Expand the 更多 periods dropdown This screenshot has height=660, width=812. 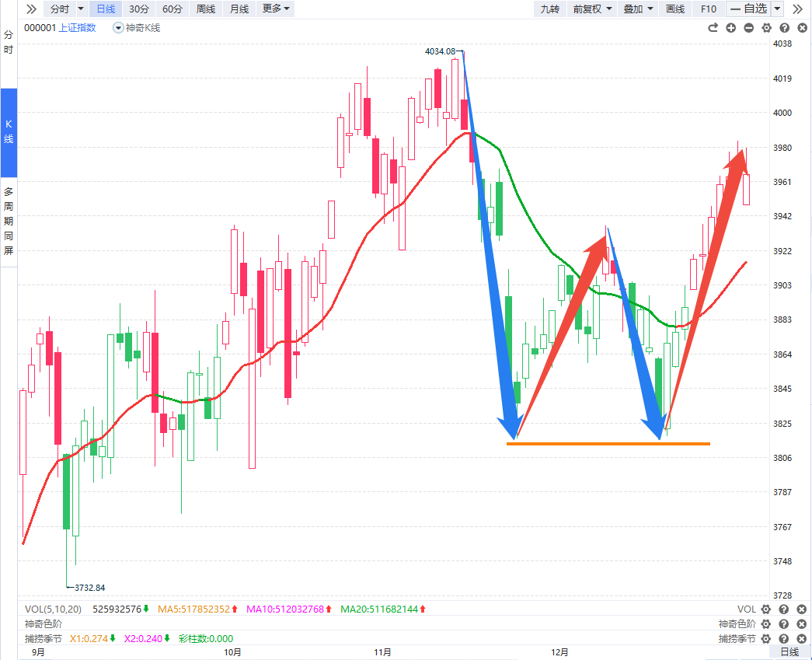tap(276, 9)
